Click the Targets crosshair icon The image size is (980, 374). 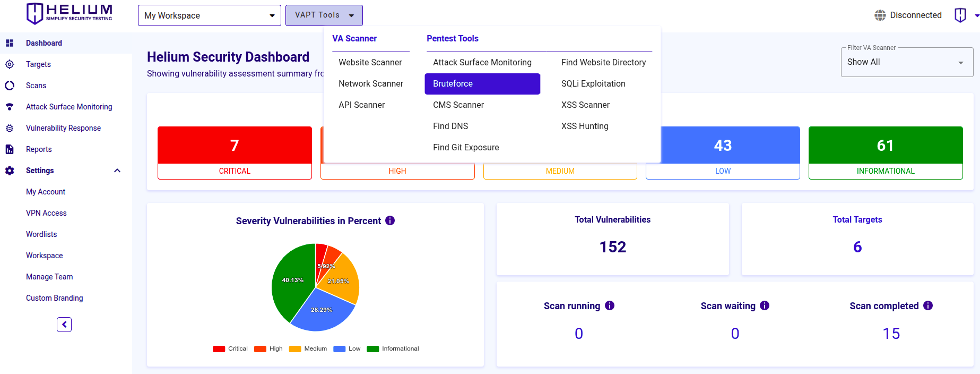10,64
